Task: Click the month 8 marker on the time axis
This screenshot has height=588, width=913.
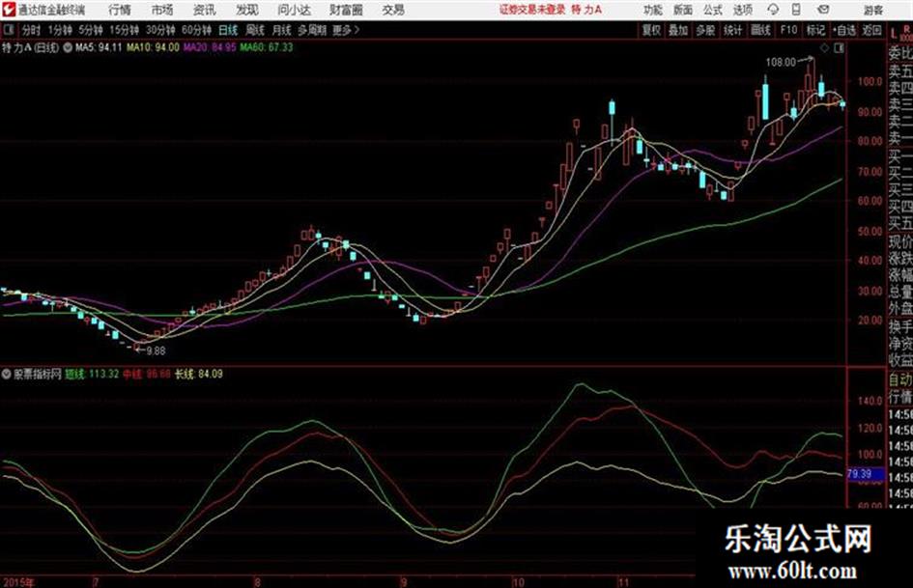Action: click(x=257, y=582)
